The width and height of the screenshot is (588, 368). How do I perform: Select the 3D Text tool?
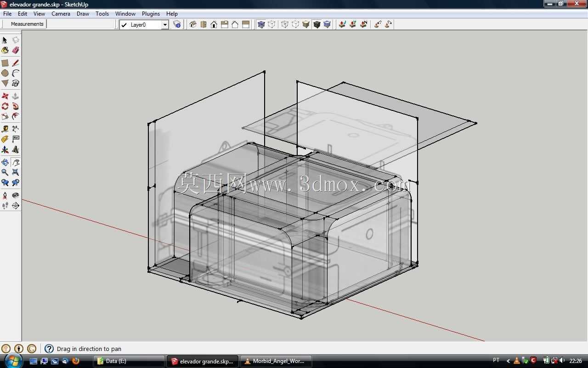tap(16, 149)
